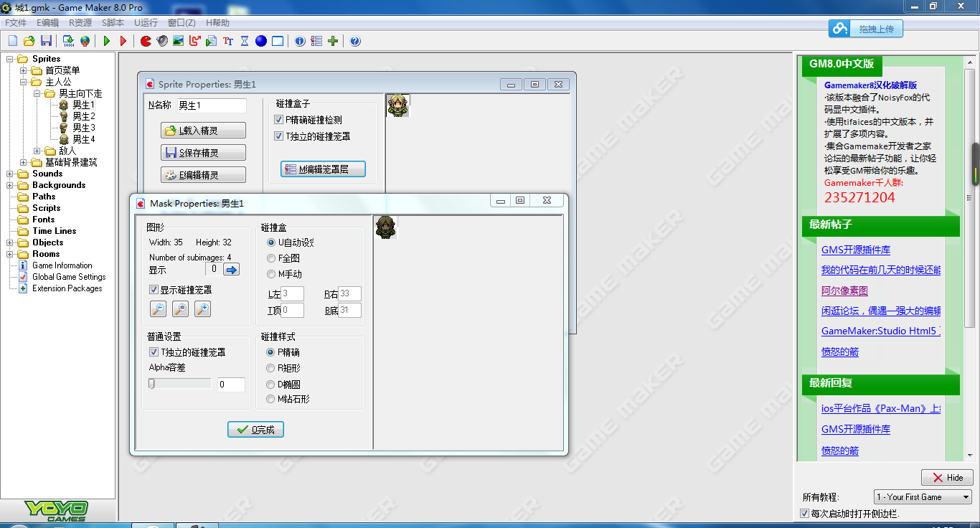Collapse the Sprites folder in resource tree
Image resolution: width=980 pixels, height=528 pixels.
(x=10, y=59)
